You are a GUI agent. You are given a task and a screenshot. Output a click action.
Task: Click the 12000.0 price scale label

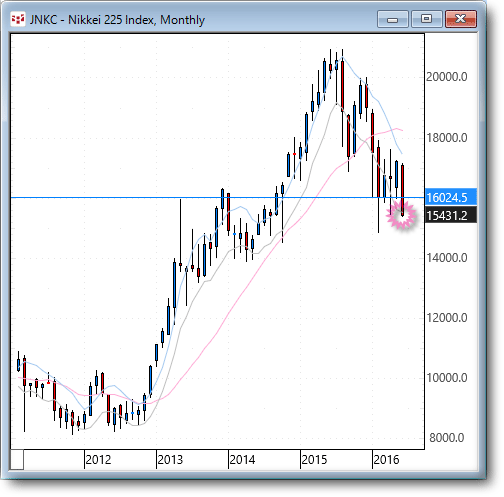[447, 318]
